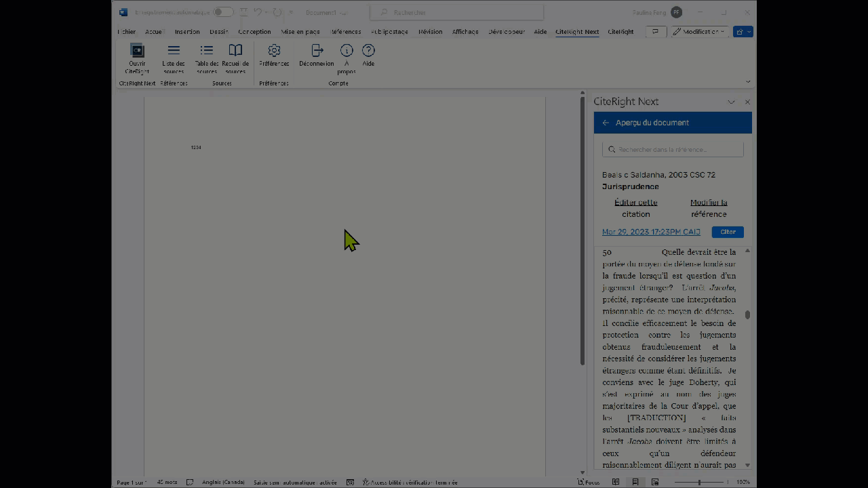Open Recueil de sources
Viewport: 868px width, 488px height.
pos(235,59)
